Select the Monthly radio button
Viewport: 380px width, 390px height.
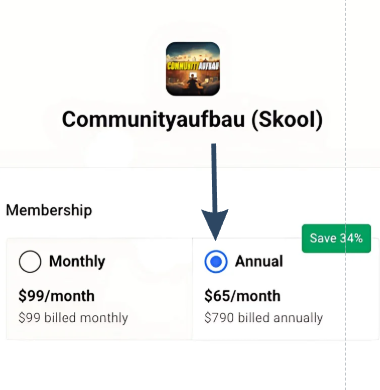point(30,261)
